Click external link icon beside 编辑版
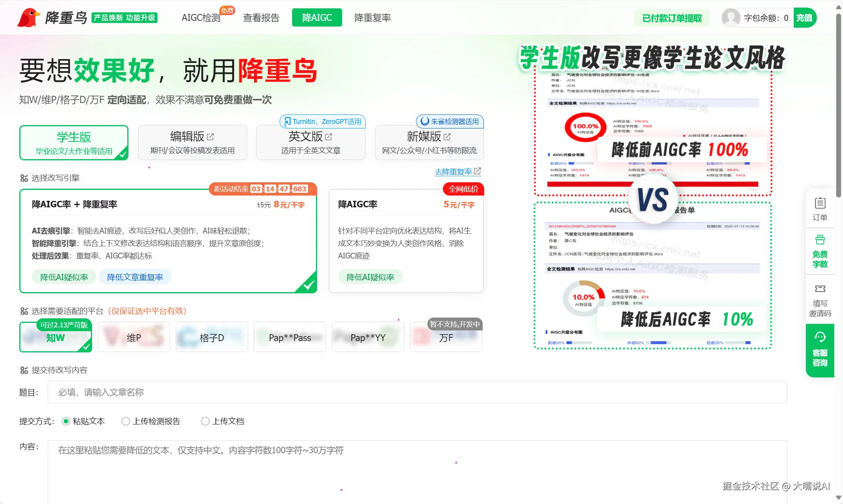The width and height of the screenshot is (843, 504). tap(210, 137)
